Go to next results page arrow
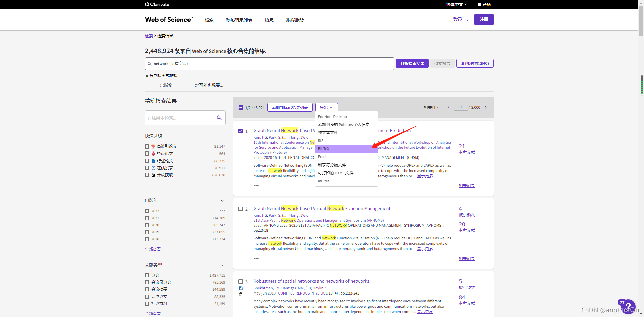The width and height of the screenshot is (644, 317). click(486, 107)
